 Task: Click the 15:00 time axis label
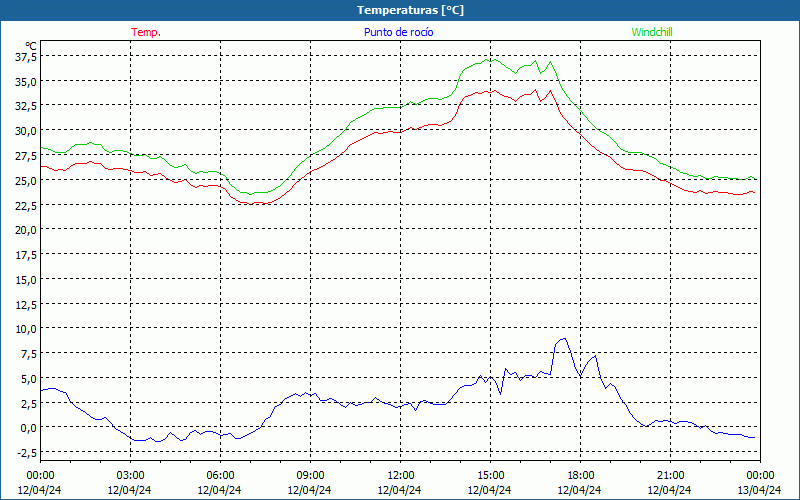(x=490, y=476)
